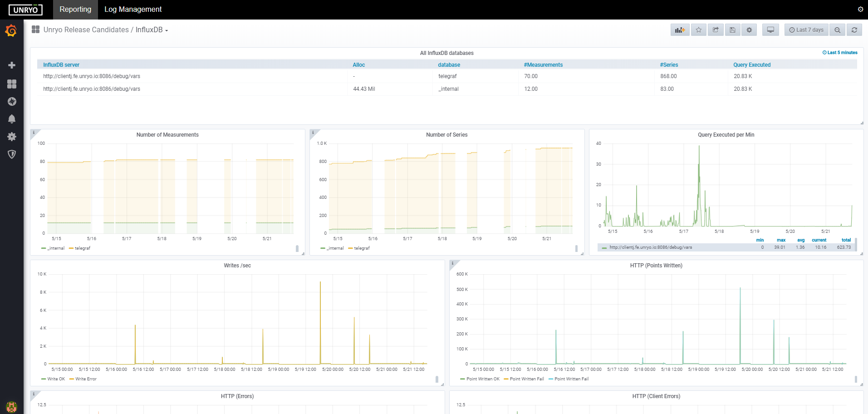Sort legend by total column
Screen dimensions: 868x414
846,240
